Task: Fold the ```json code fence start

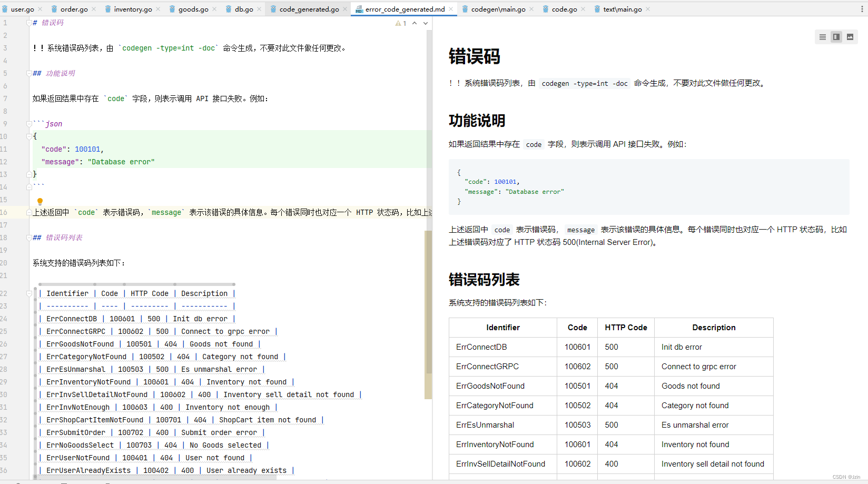Action: (29, 124)
